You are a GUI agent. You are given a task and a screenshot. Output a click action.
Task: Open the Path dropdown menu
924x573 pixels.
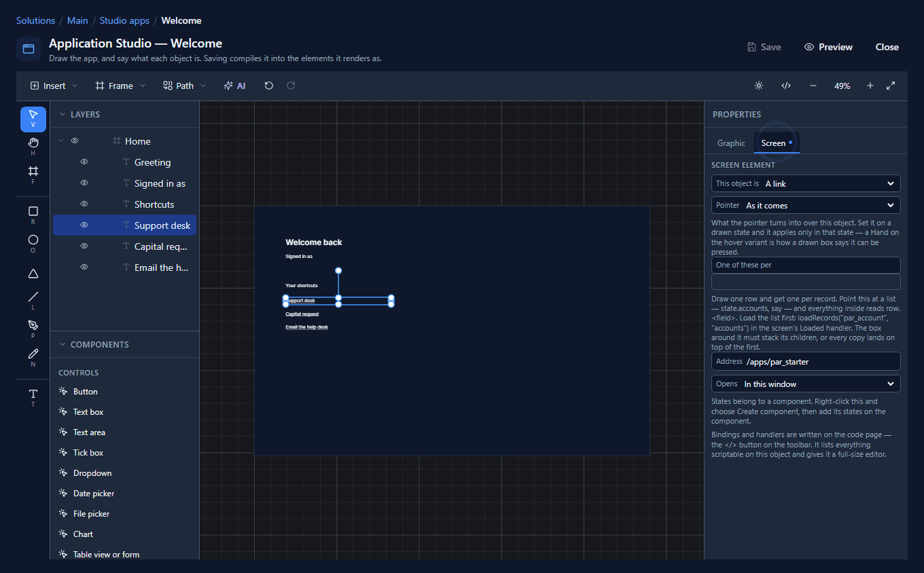pos(184,86)
